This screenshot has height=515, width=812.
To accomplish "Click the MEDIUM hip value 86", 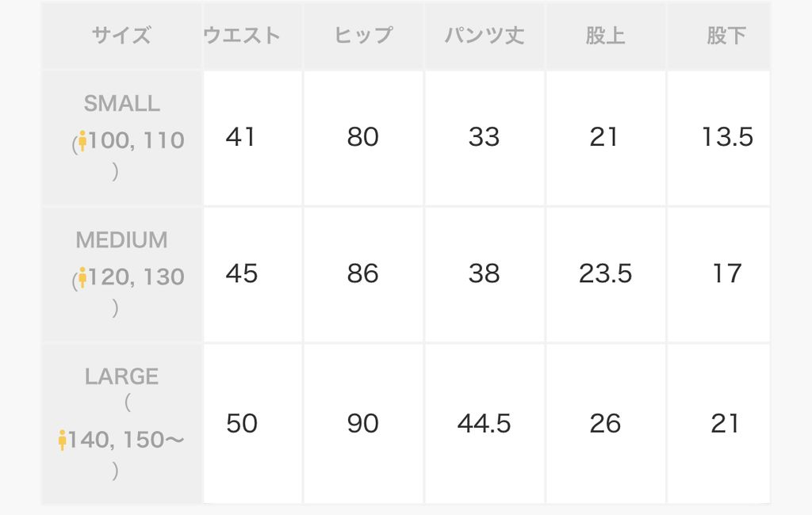I will pos(363,274).
